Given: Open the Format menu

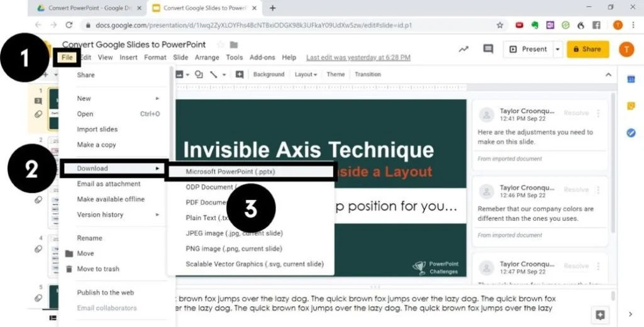Looking at the screenshot, I should 155,57.
